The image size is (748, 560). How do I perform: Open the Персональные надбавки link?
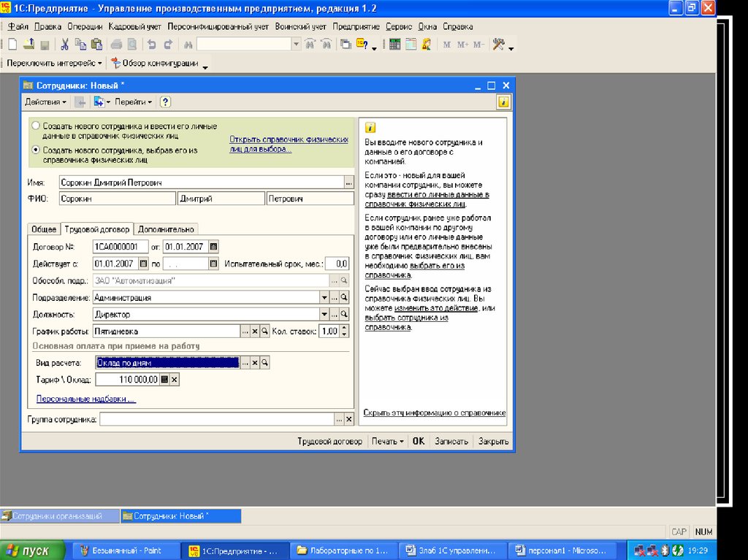pyautogui.click(x=85, y=399)
